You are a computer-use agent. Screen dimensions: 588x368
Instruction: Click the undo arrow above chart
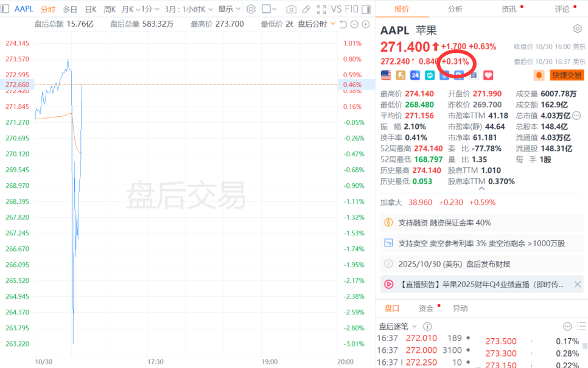coord(343,25)
